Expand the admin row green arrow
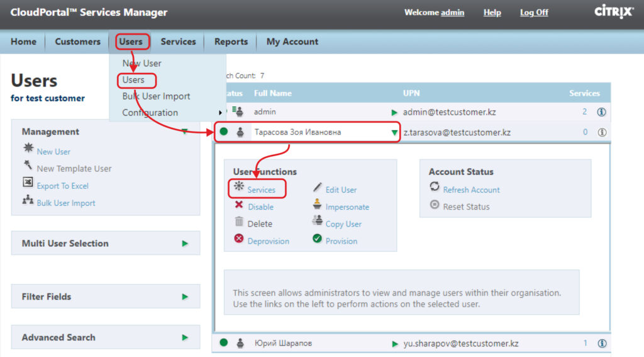Image resolution: width=644 pixels, height=357 pixels. coord(394,112)
